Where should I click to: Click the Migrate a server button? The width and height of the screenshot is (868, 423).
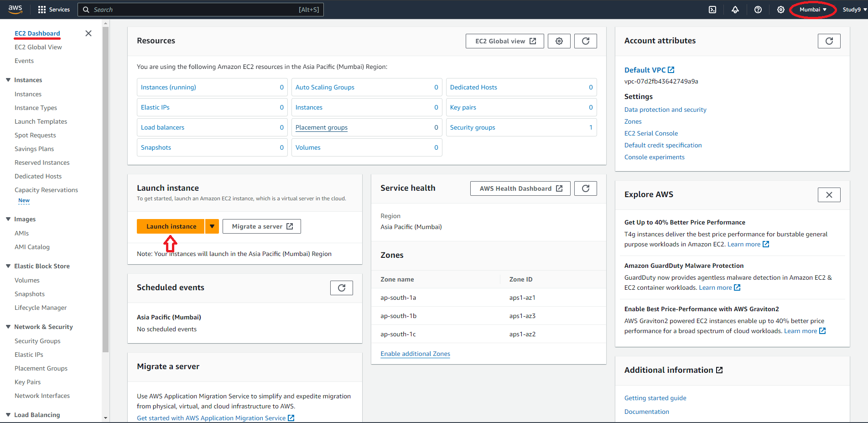coord(262,226)
